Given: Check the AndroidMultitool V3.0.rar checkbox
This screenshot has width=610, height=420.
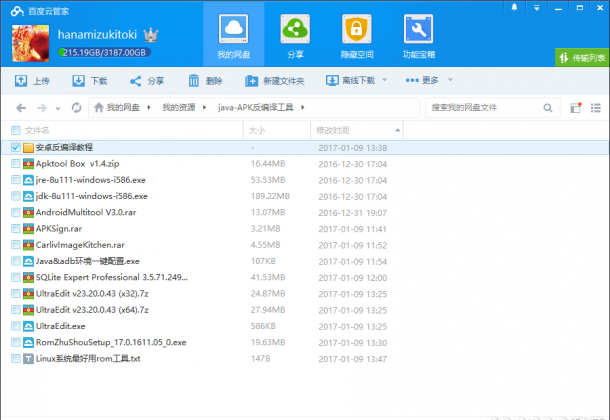Looking at the screenshot, I should click(x=16, y=212).
